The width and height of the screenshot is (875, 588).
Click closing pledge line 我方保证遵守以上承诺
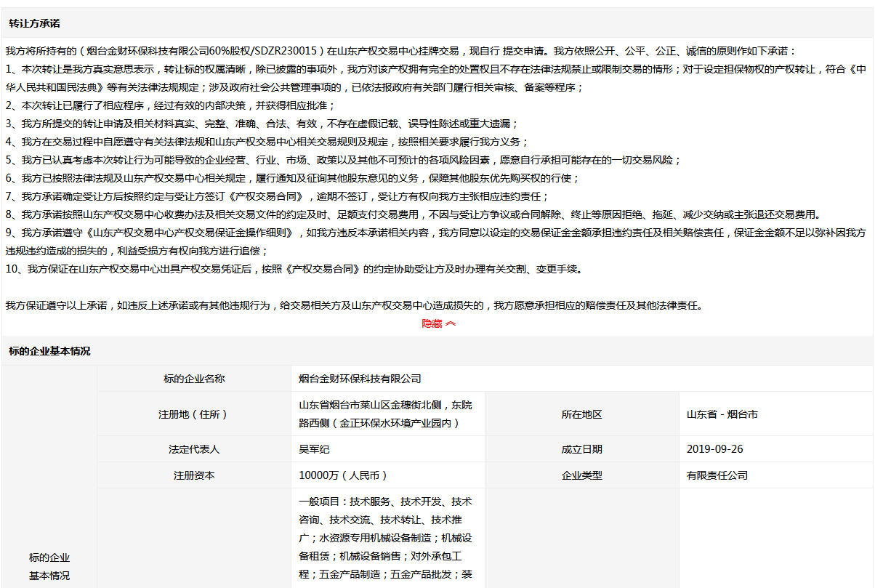pyautogui.click(x=354, y=305)
